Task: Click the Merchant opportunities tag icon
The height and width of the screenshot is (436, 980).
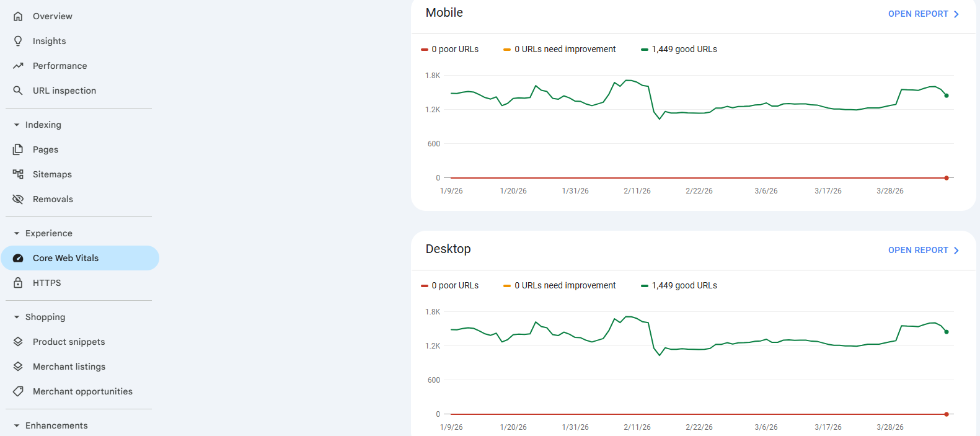Action: [18, 391]
